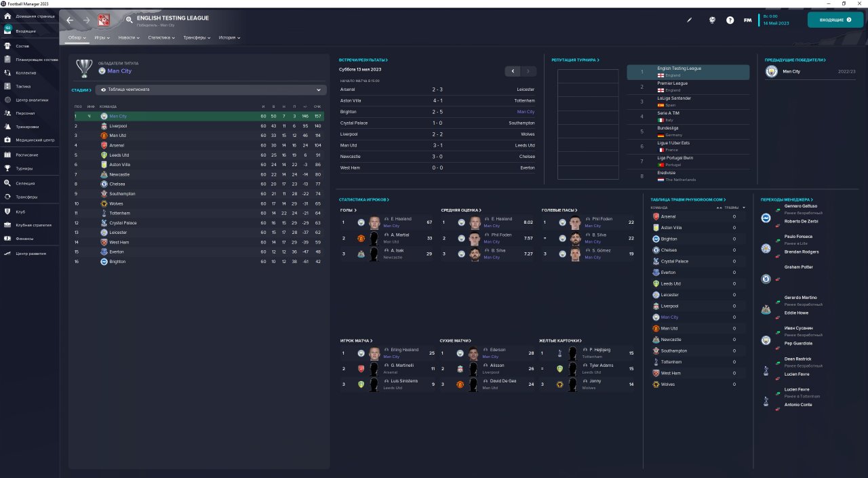Image resolution: width=868 pixels, height=478 pixels.
Task: Open the История tab dropdown
Action: (229, 38)
